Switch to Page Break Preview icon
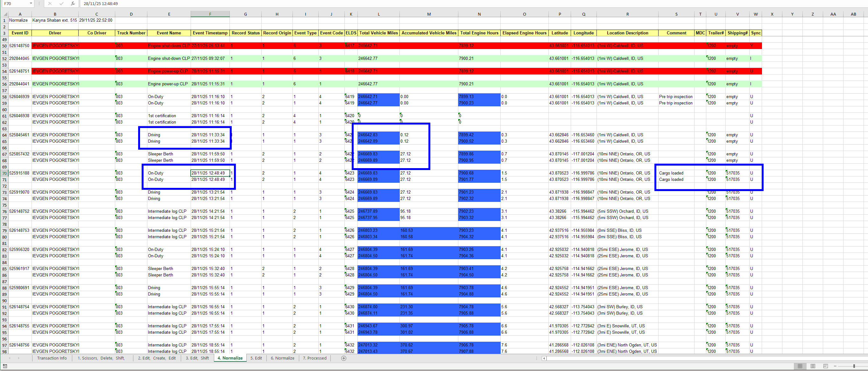868x371 pixels. coord(825,366)
